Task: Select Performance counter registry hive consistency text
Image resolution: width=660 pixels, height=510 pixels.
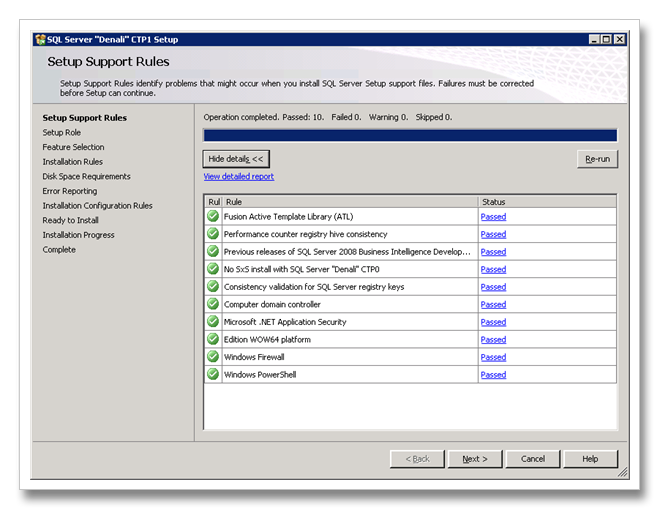Action: click(x=306, y=234)
